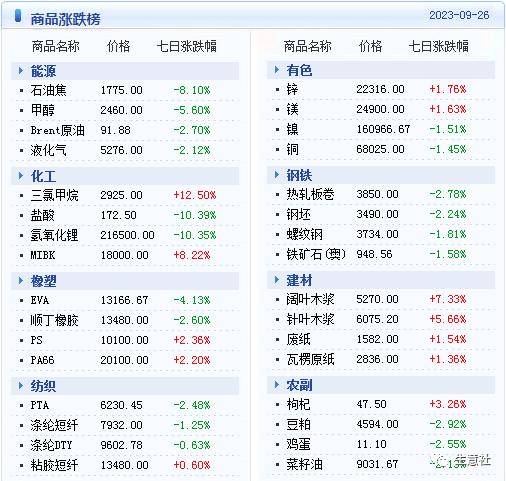This screenshot has height=481, width=506.
Task: Select commodity 阔叶木浆
Action: pos(310,299)
